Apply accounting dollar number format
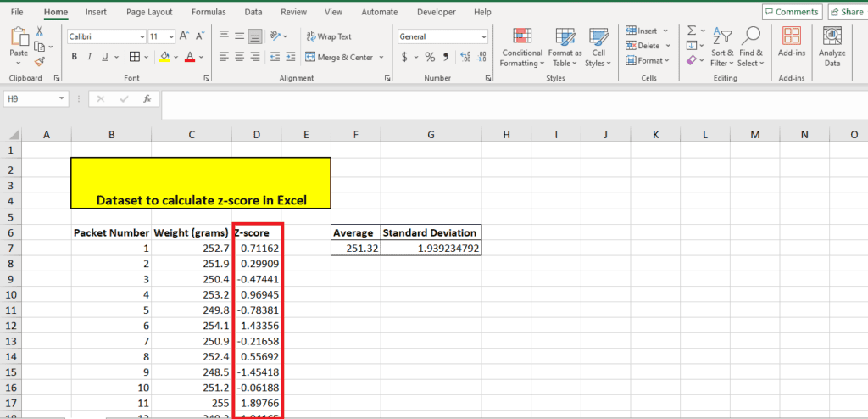Viewport: 868px width, 419px height. click(404, 57)
